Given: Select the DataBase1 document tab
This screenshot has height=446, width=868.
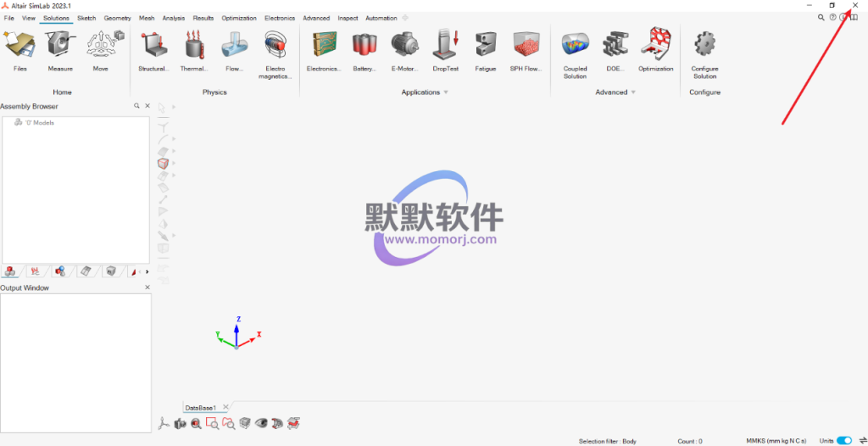Looking at the screenshot, I should (201, 408).
